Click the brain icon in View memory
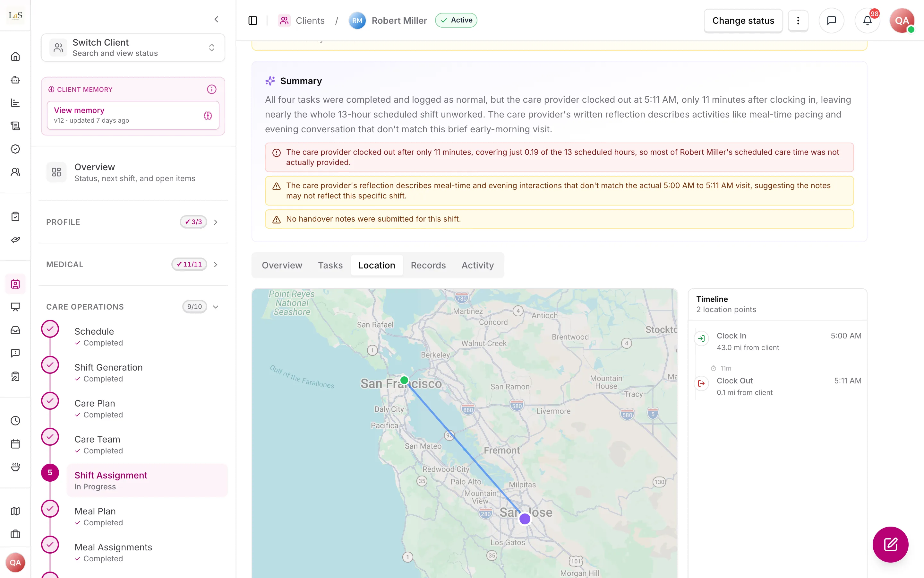The image size is (924, 578). [x=208, y=116]
